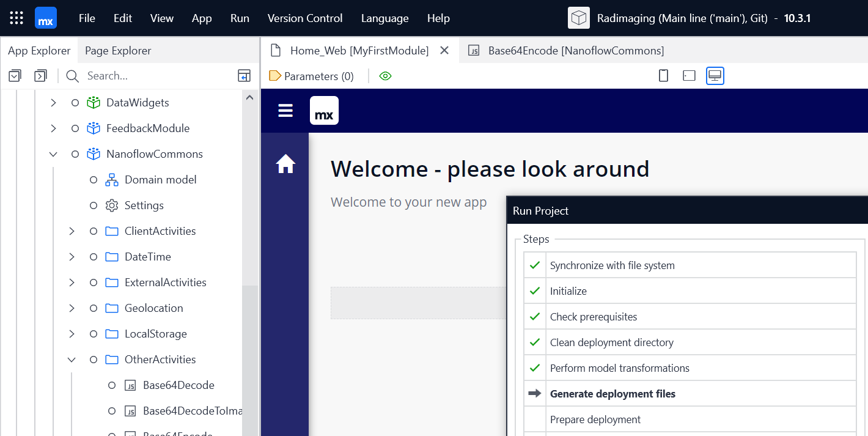Click the DataWidgets module icon
The height and width of the screenshot is (436, 868).
(93, 103)
